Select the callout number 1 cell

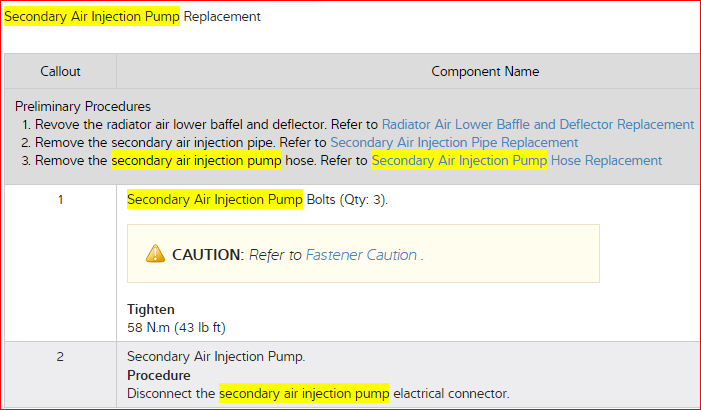point(60,200)
